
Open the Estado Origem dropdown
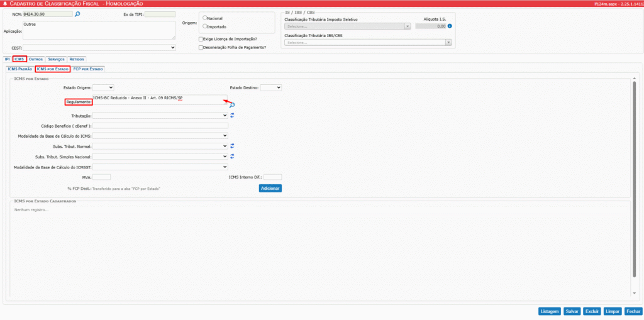coord(103,87)
